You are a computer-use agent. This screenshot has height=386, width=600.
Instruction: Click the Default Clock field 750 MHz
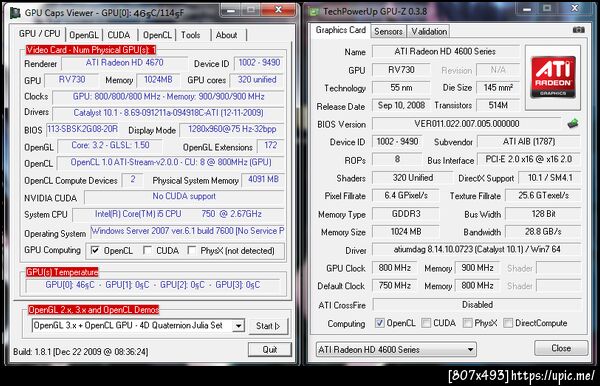click(x=395, y=285)
